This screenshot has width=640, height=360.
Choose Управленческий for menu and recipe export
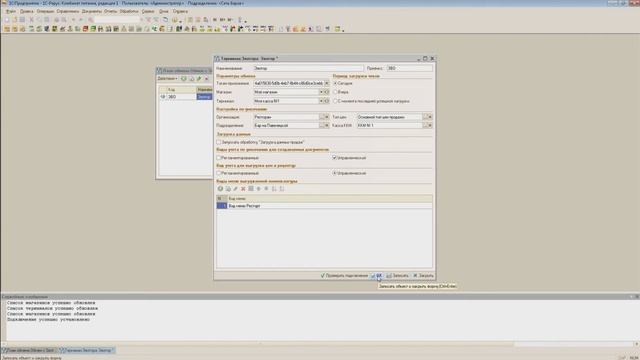pyautogui.click(x=335, y=173)
